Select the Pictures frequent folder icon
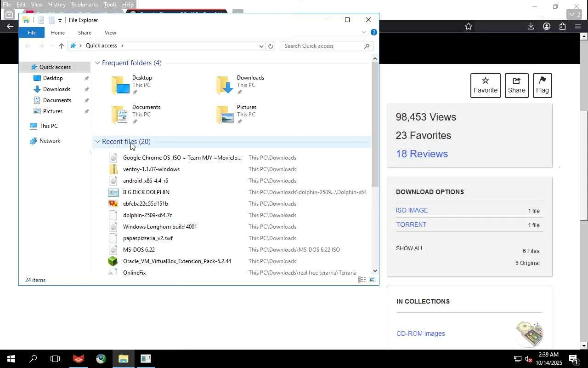588x368 pixels. (x=225, y=115)
